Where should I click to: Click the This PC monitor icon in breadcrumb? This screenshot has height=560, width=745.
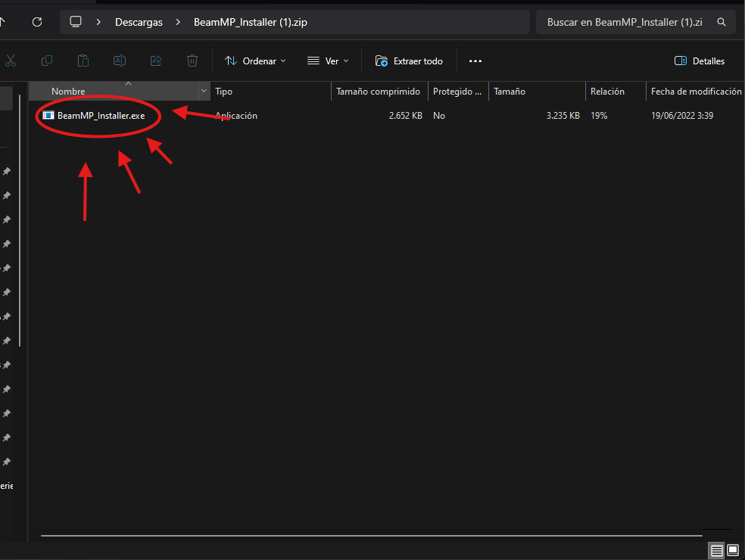[76, 22]
